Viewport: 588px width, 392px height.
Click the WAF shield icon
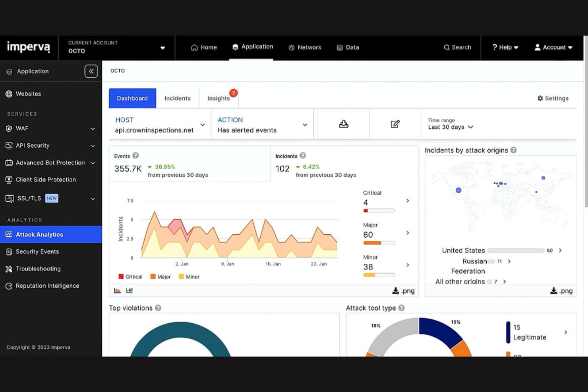coord(9,128)
